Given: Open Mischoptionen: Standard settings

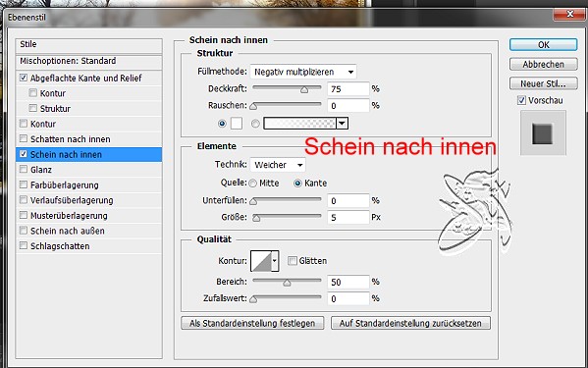Looking at the screenshot, I should coord(89,61).
